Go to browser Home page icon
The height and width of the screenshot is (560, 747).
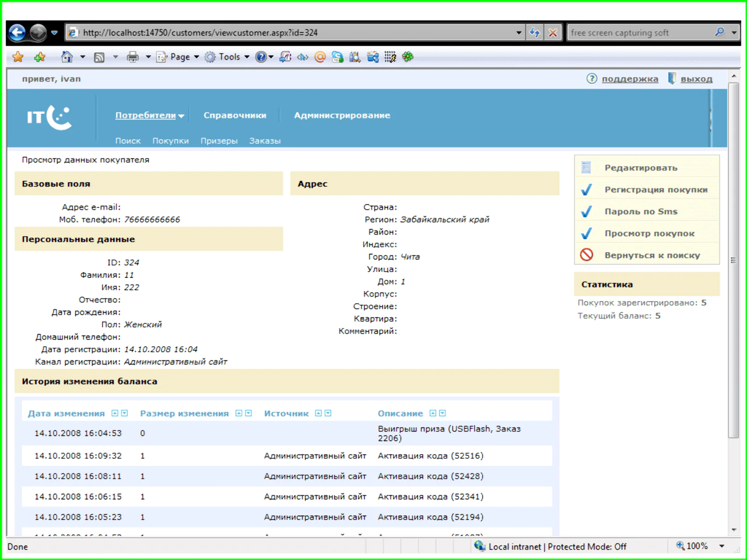click(67, 57)
